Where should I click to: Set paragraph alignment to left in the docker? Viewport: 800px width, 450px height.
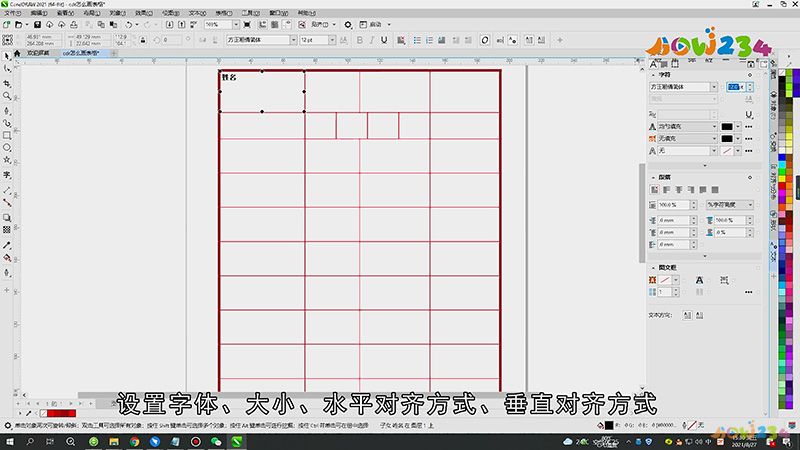click(666, 190)
